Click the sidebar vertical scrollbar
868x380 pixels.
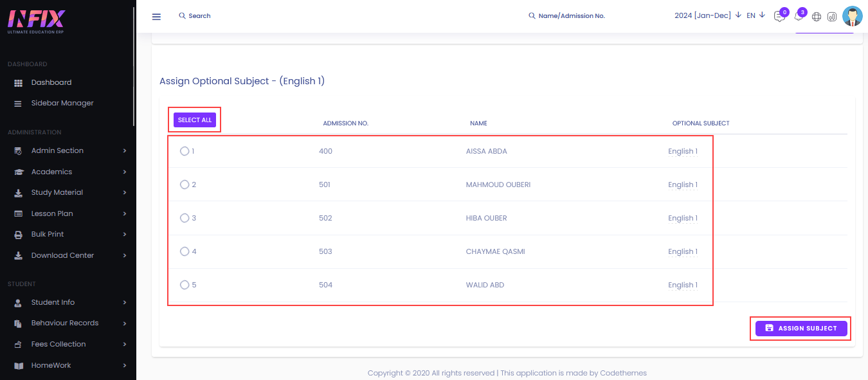tap(134, 66)
